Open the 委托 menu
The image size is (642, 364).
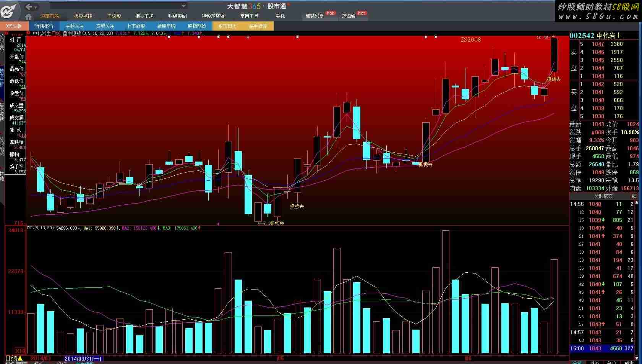(x=280, y=16)
